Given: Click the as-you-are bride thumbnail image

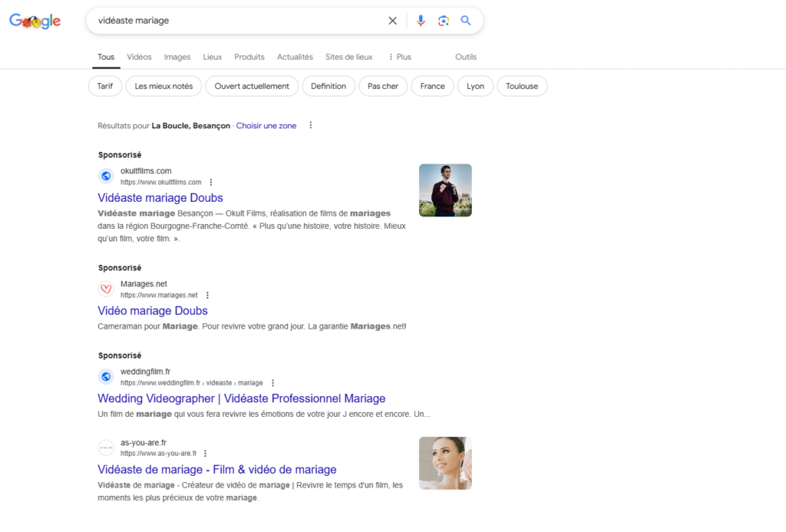Looking at the screenshot, I should pos(445,463).
